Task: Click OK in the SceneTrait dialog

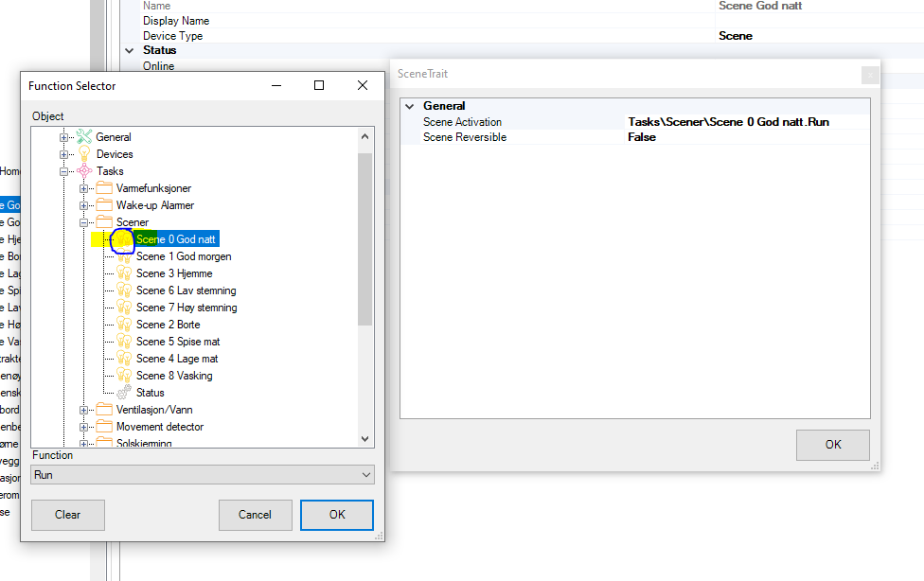Action: 832,445
